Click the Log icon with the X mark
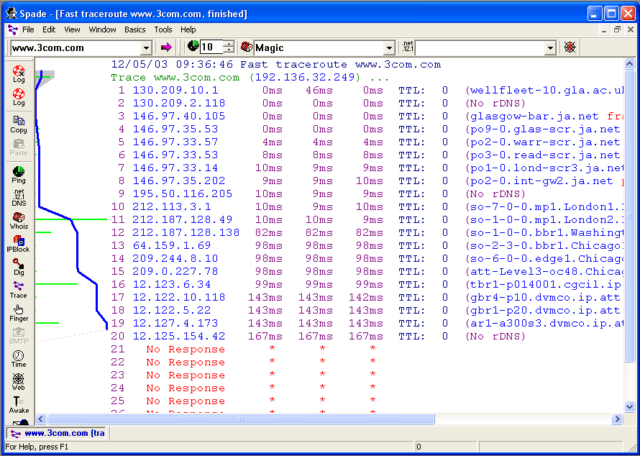 tap(18, 74)
